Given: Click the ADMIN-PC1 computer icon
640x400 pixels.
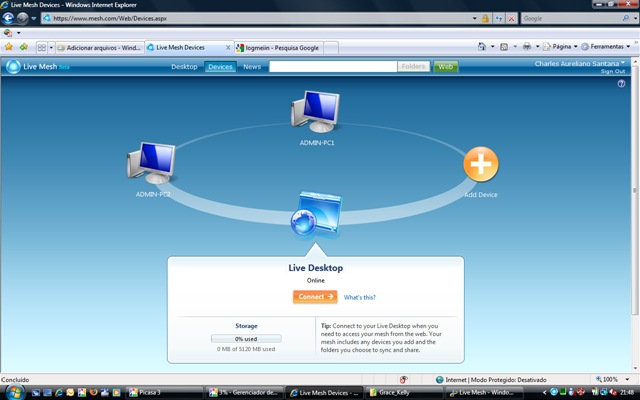Looking at the screenshot, I should [x=316, y=113].
